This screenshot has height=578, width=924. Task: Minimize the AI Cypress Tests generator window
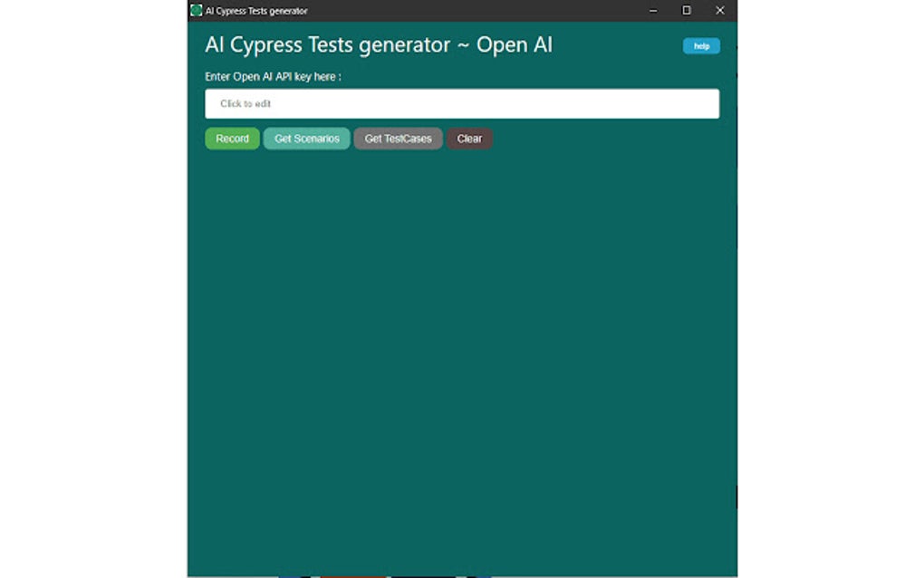click(653, 11)
